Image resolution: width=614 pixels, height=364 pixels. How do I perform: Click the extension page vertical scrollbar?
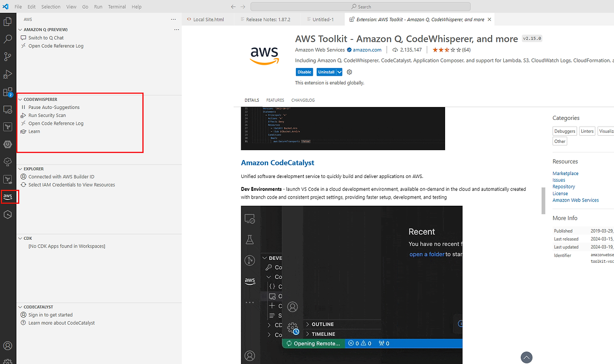pos(543,201)
